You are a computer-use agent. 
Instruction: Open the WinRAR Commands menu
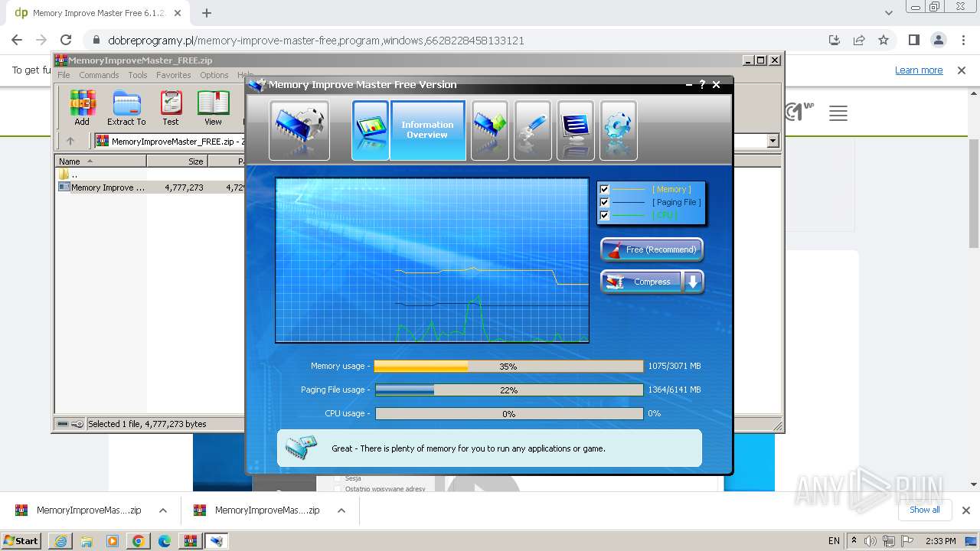point(99,75)
